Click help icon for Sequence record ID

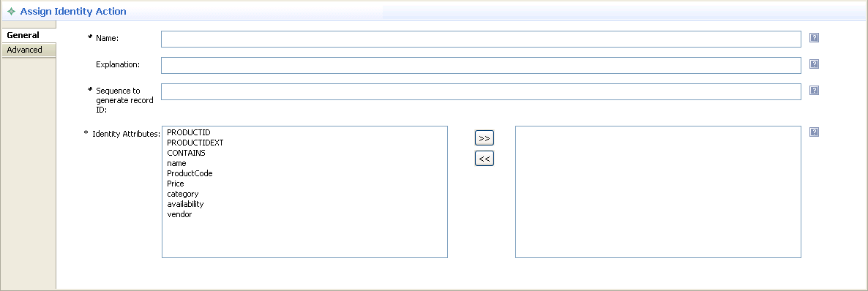point(814,90)
